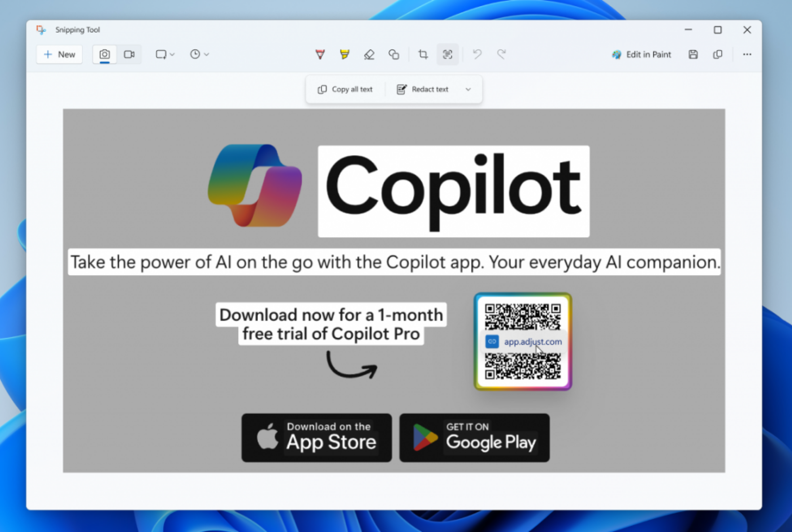Click the crop tool
Viewport: 792px width, 532px height.
[x=422, y=55]
